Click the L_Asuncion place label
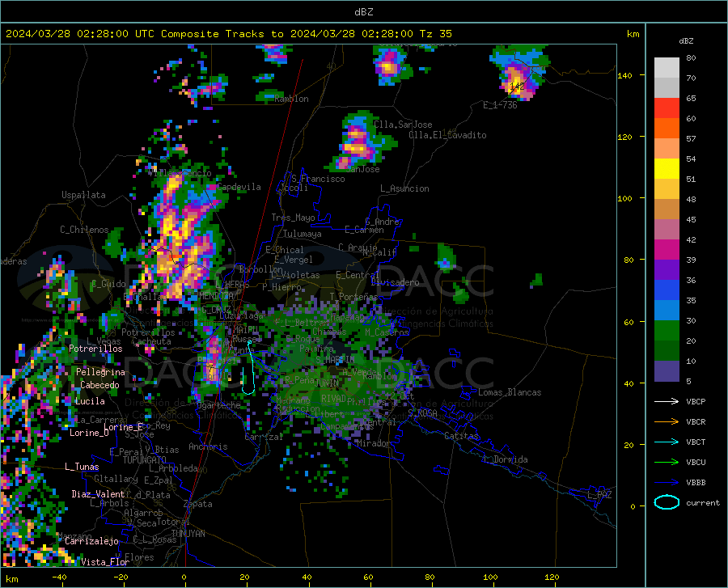 tap(404, 188)
